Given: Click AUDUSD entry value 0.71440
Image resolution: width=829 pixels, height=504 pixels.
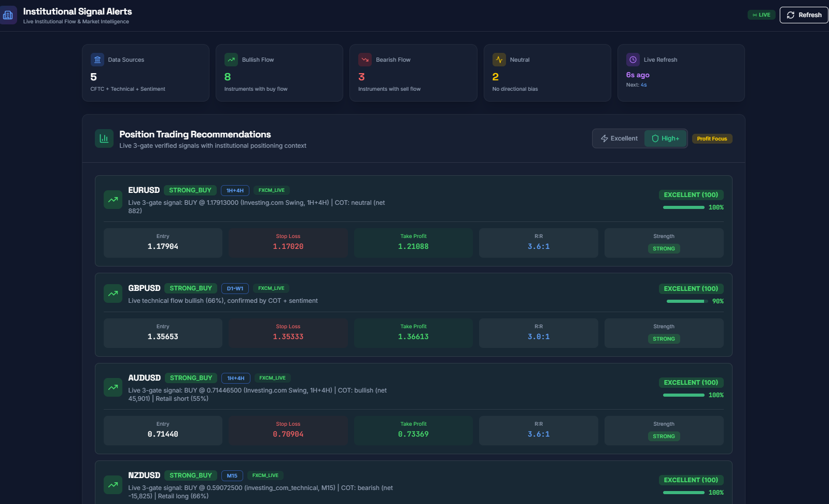Looking at the screenshot, I should point(163,434).
